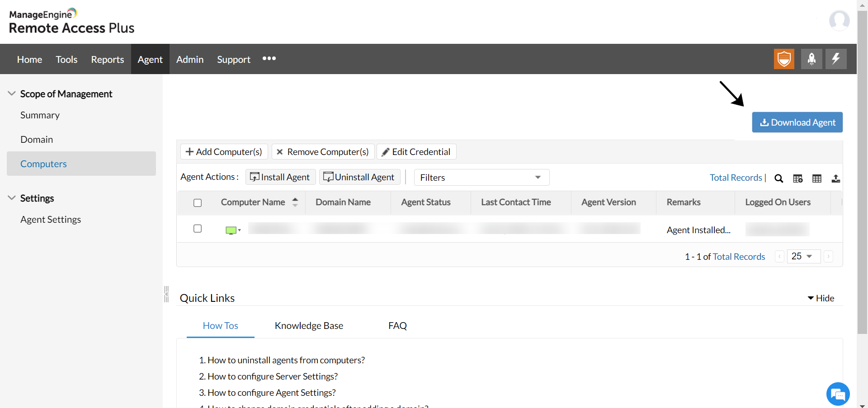Open quick actions via the lightning icon
The height and width of the screenshot is (408, 868).
(836, 59)
